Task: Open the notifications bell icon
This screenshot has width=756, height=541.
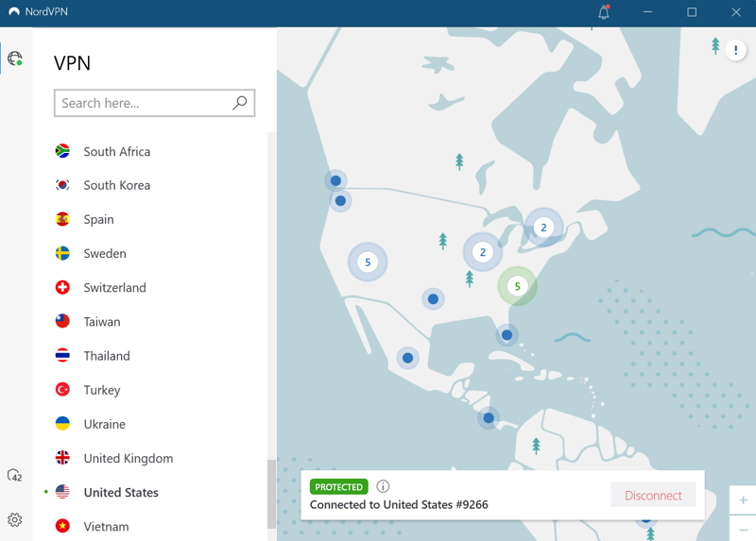Action: click(604, 12)
